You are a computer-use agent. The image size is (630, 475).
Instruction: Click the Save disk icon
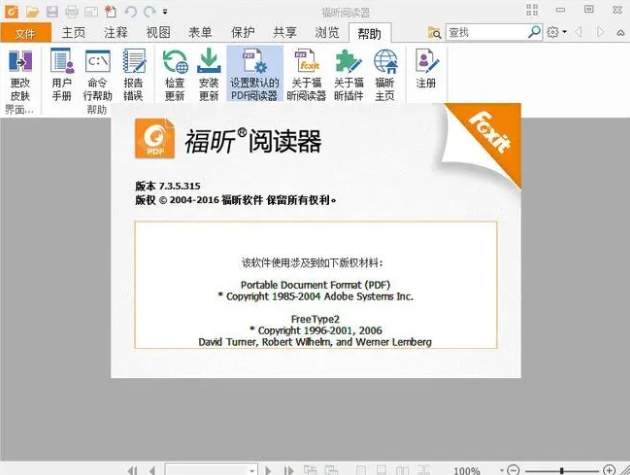(52, 12)
